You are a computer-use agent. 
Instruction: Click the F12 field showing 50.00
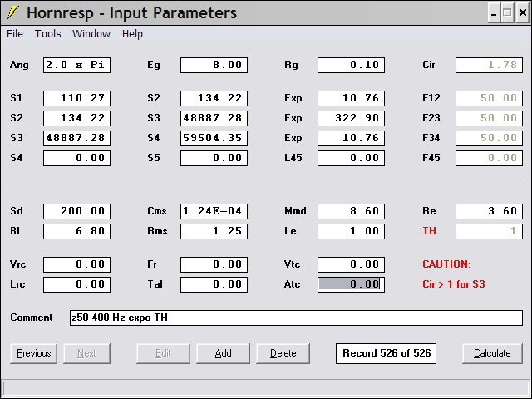(x=489, y=98)
